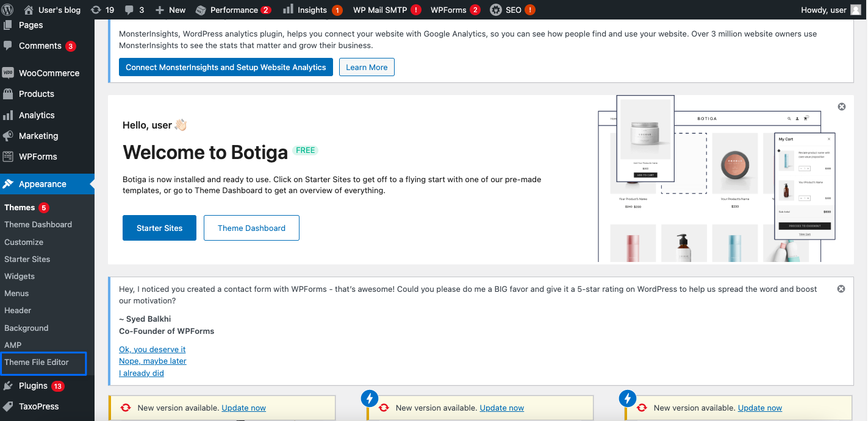Click the Marketing megaphone icon in sidebar
The width and height of the screenshot is (868, 421).
(x=8, y=136)
